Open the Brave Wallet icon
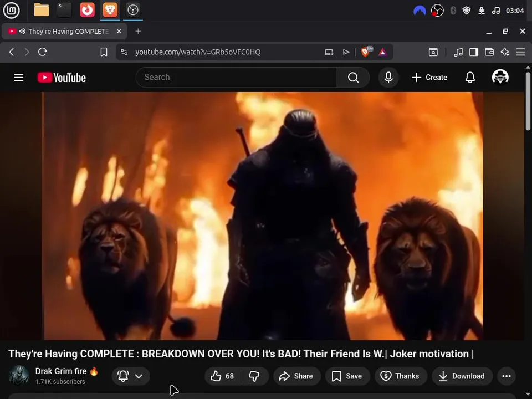This screenshot has height=399, width=532. [489, 52]
